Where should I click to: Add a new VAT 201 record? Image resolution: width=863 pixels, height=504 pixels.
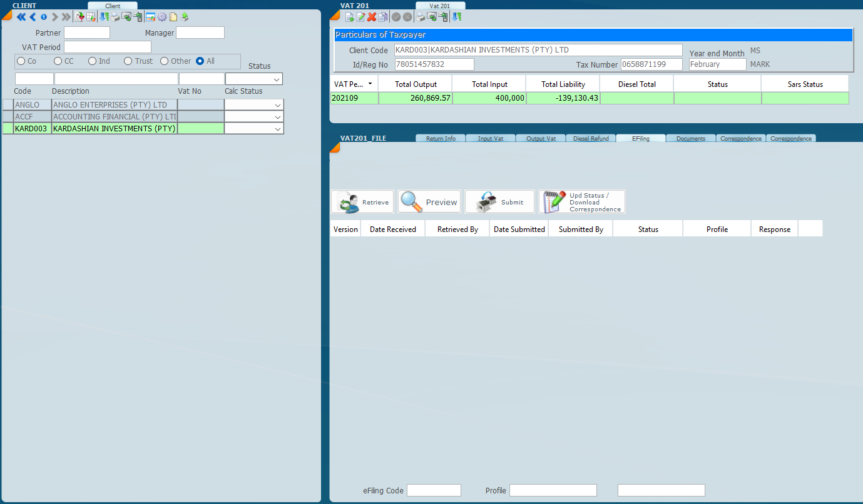pyautogui.click(x=349, y=17)
